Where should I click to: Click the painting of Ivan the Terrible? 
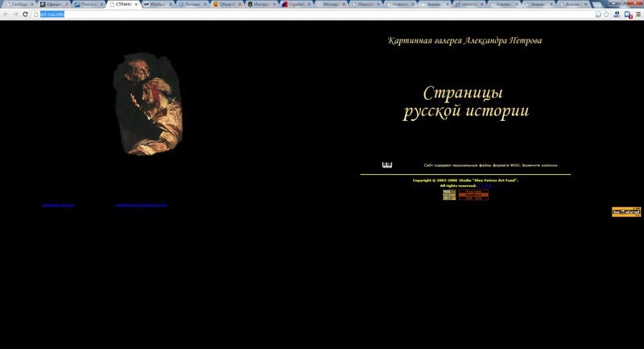click(x=148, y=104)
